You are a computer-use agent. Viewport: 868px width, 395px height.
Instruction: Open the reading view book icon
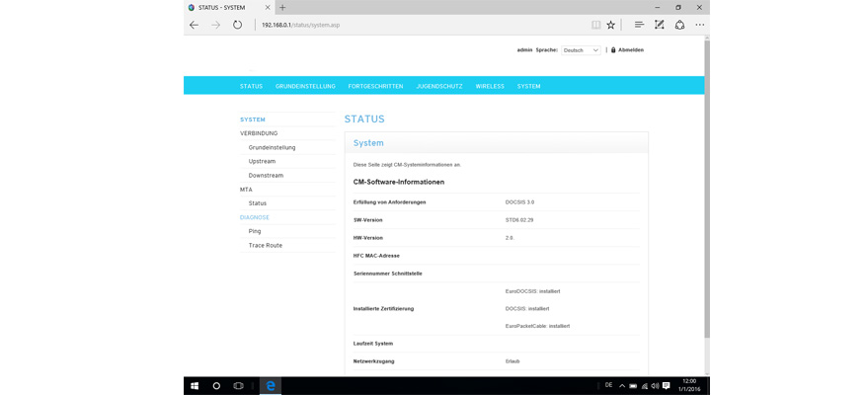pyautogui.click(x=595, y=25)
